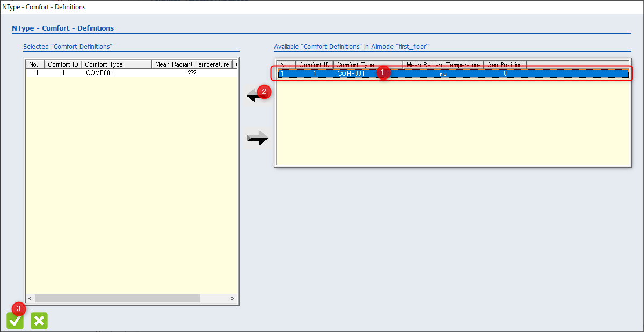The width and height of the screenshot is (644, 332).
Task: Click Mean Radiant Temperature header in Selected list
Action: click(x=192, y=64)
